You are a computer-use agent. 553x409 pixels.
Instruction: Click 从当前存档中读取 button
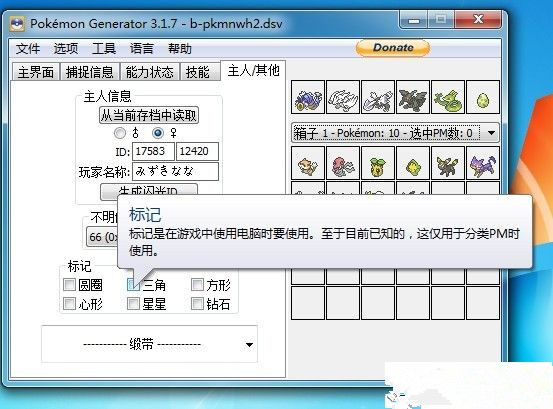tap(149, 115)
